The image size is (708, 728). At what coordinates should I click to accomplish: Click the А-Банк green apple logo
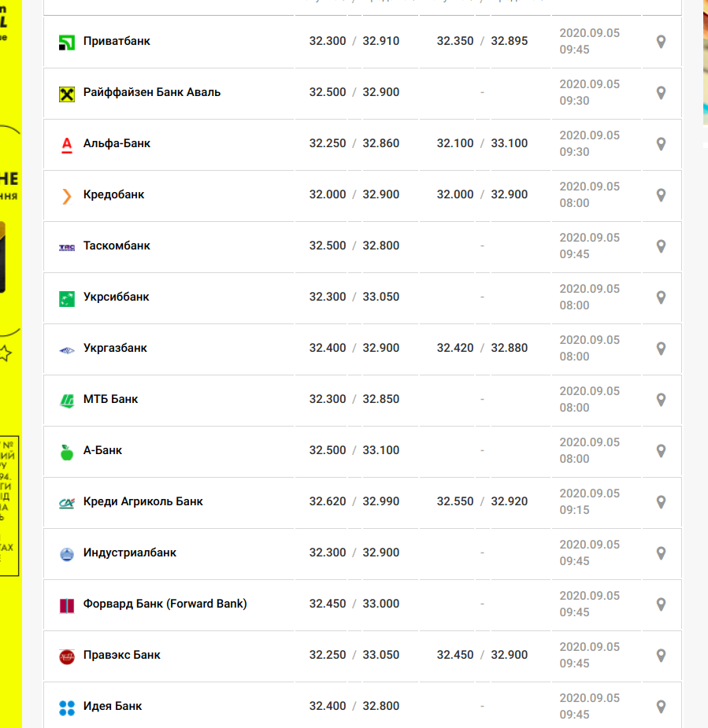pyautogui.click(x=67, y=453)
